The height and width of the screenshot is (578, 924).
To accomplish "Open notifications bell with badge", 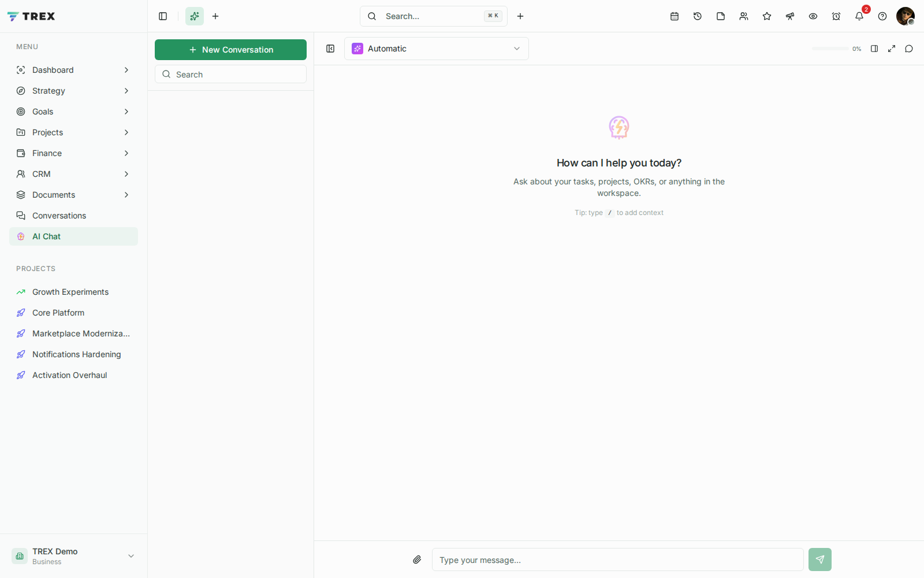I will [x=859, y=16].
